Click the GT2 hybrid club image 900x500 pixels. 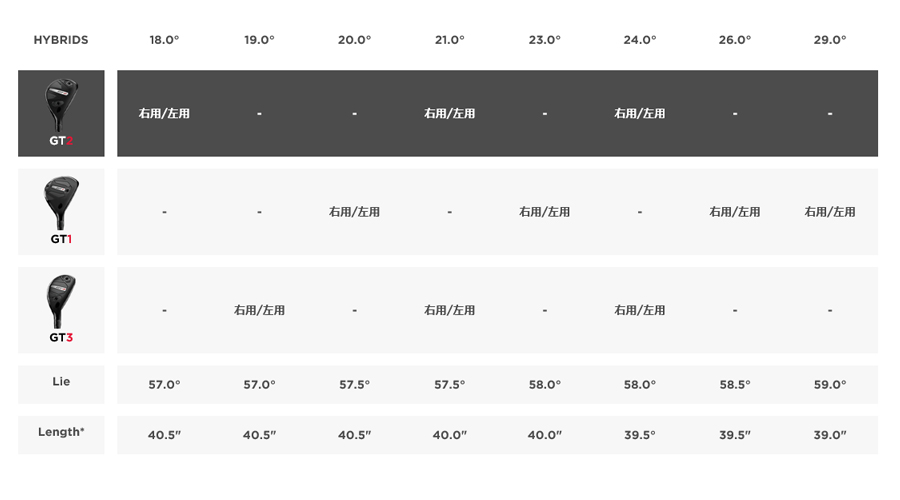pyautogui.click(x=61, y=105)
